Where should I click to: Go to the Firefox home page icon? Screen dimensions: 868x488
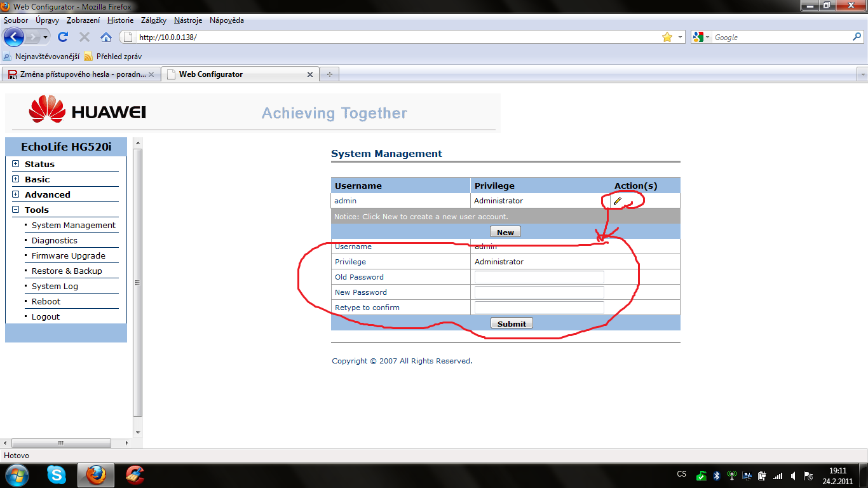[x=106, y=37]
